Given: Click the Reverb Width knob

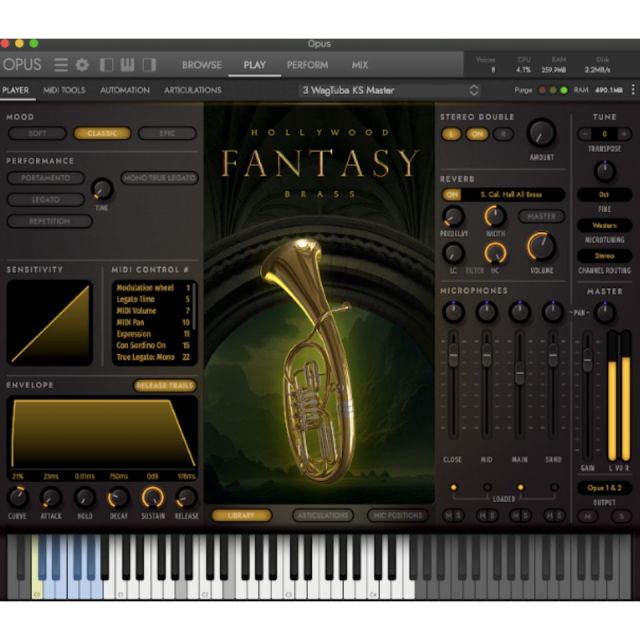Looking at the screenshot, I should pos(495,216).
